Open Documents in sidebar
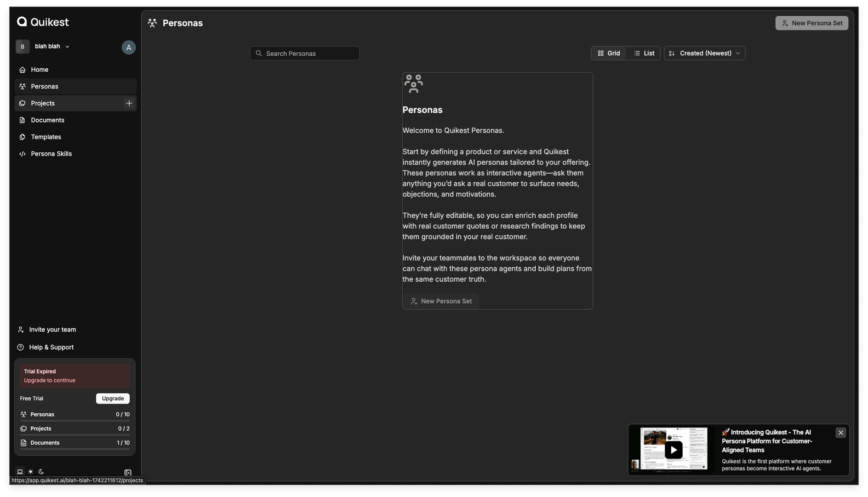 tap(75, 120)
